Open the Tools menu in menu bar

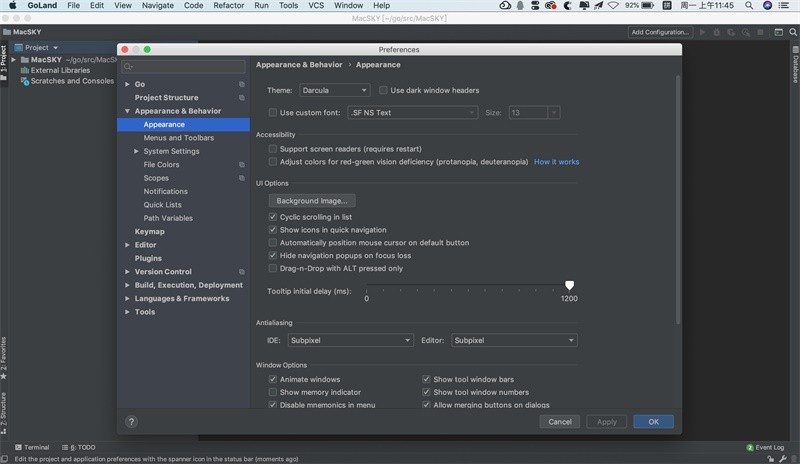(288, 6)
